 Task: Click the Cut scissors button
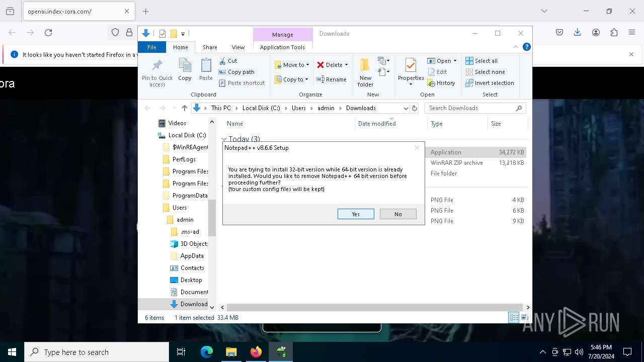pyautogui.click(x=228, y=61)
